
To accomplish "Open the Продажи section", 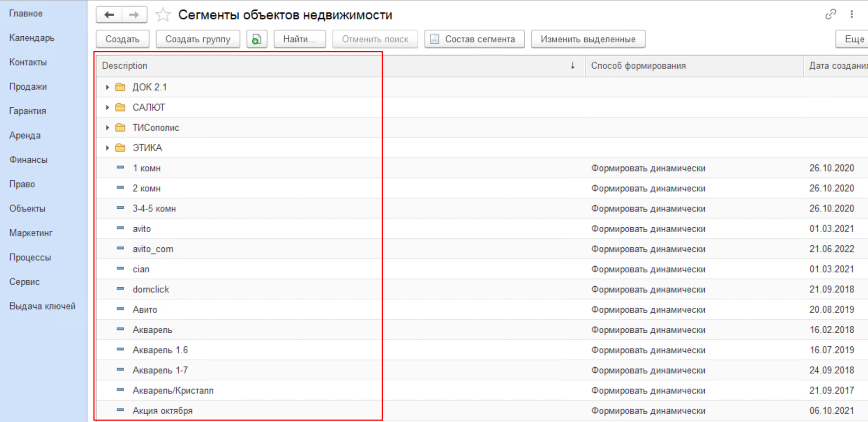I will point(28,86).
